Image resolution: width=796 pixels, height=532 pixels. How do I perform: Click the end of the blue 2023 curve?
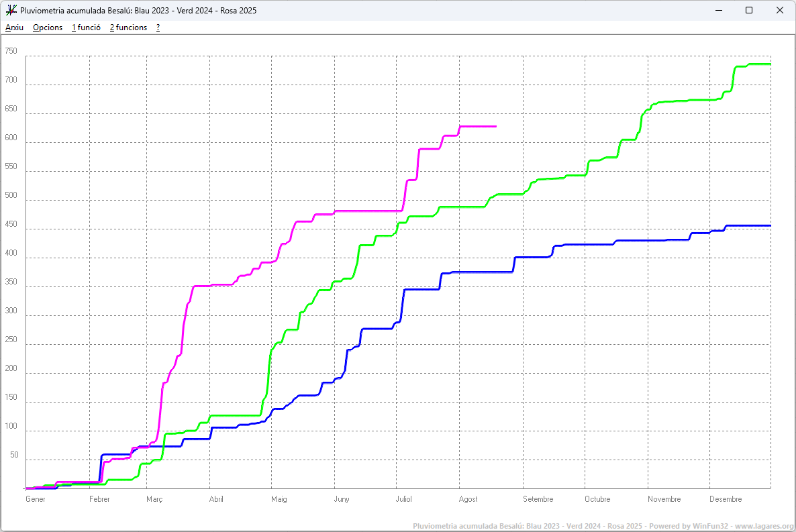pos(770,225)
